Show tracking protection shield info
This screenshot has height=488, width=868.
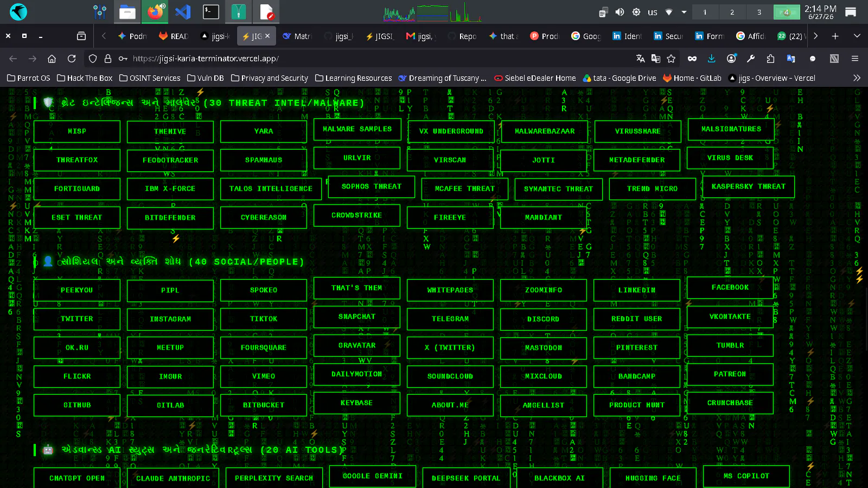click(x=93, y=59)
